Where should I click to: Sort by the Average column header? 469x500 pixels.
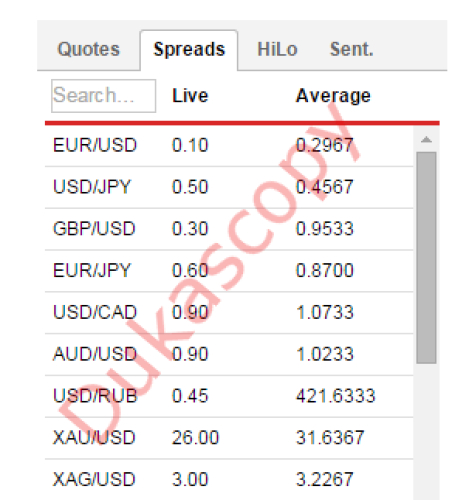(333, 96)
